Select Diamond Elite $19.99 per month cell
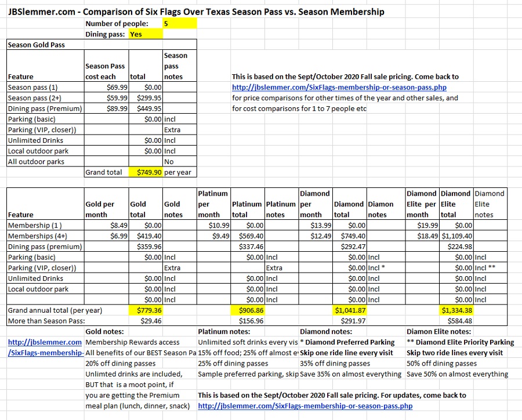The image size is (522, 420). (x=422, y=226)
